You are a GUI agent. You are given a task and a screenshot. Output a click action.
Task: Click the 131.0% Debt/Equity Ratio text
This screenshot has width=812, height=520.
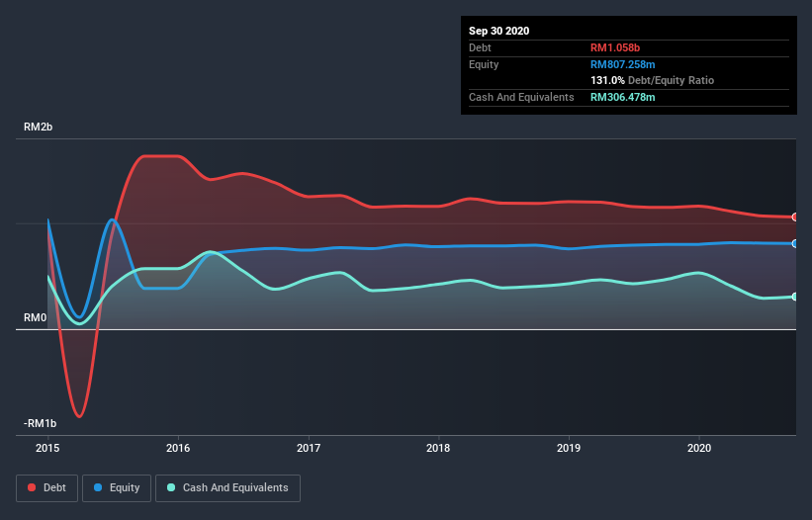(x=653, y=80)
